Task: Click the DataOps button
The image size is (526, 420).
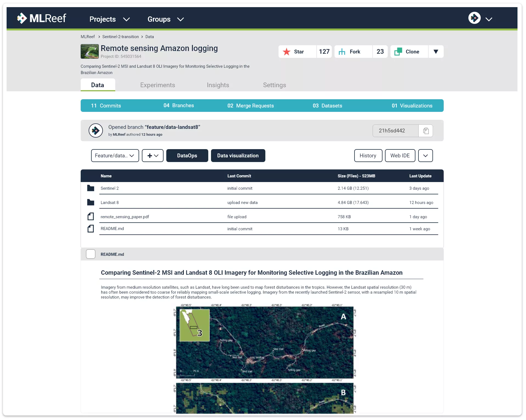Action: [187, 156]
